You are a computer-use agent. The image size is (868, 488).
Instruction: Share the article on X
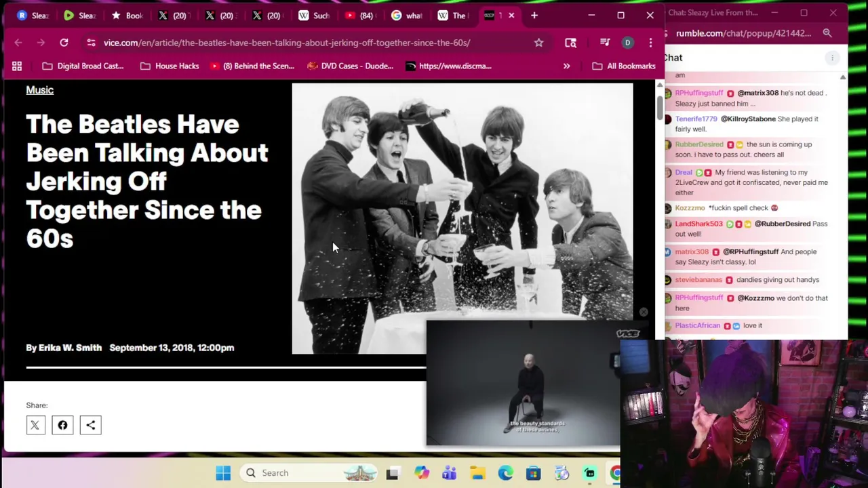coord(35,425)
